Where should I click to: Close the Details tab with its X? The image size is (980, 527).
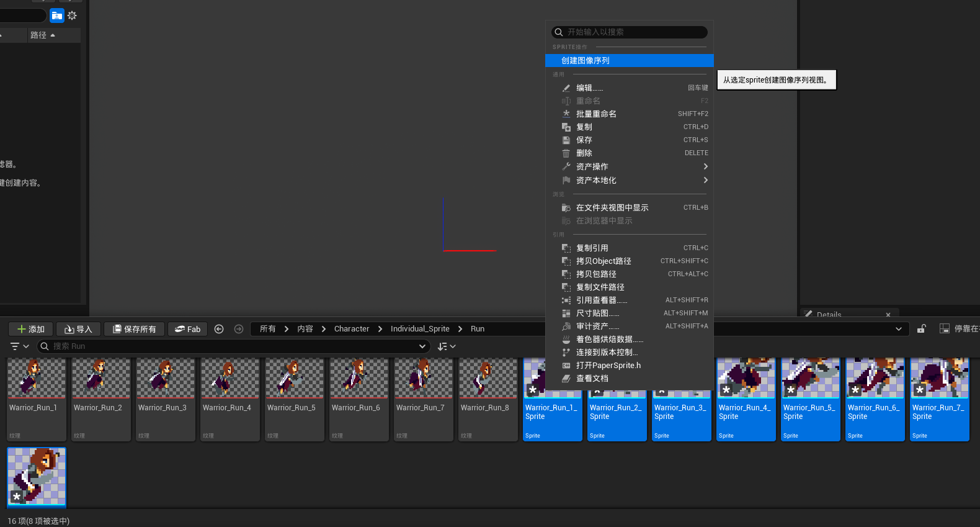(x=888, y=315)
